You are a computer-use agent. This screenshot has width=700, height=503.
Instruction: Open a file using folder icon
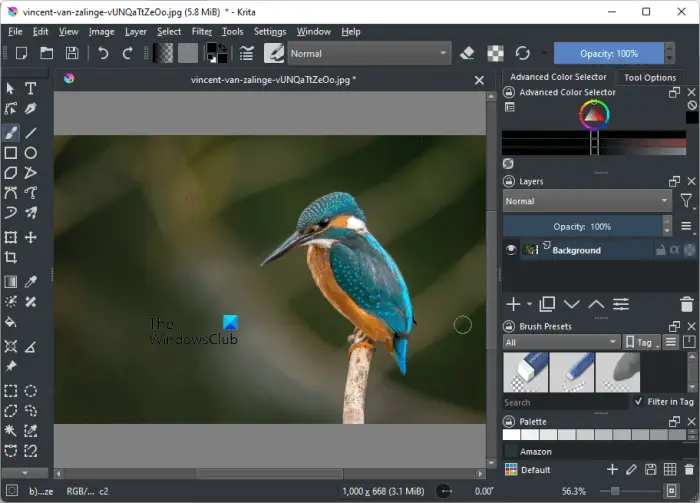(x=46, y=54)
